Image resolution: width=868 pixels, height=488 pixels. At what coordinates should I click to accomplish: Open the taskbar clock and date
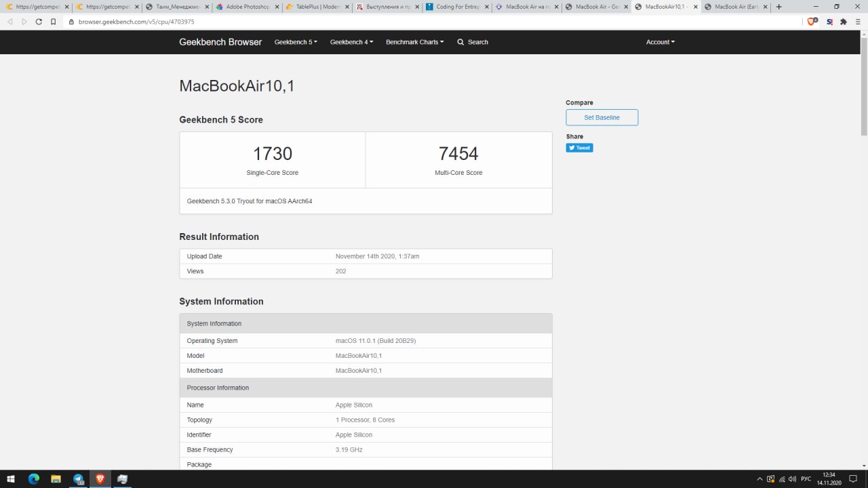829,479
